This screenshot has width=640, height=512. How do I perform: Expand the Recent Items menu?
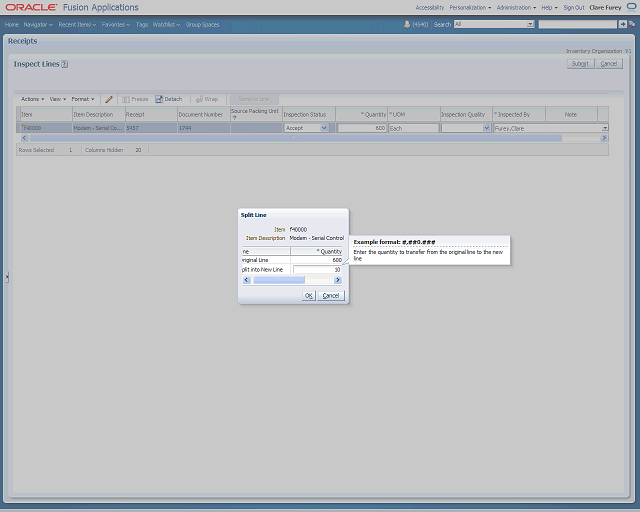[x=77, y=24]
